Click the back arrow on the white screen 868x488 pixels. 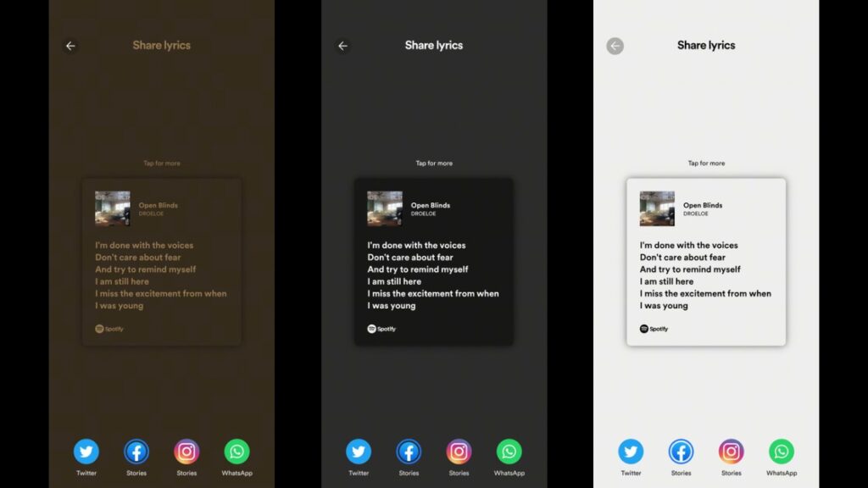click(615, 46)
